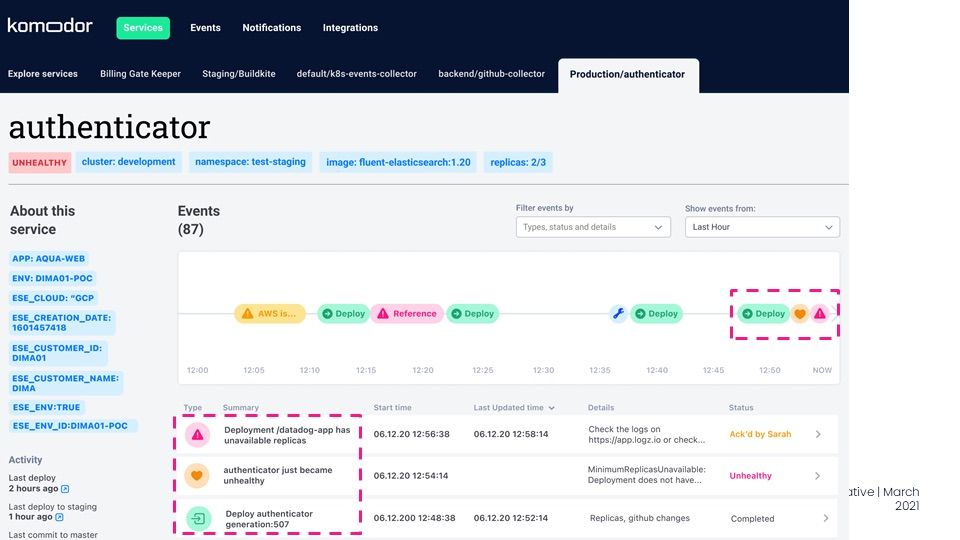Screen dimensions: 960x540
Task: Click heart icon in authenticator unhealthy row
Action: [x=197, y=476]
